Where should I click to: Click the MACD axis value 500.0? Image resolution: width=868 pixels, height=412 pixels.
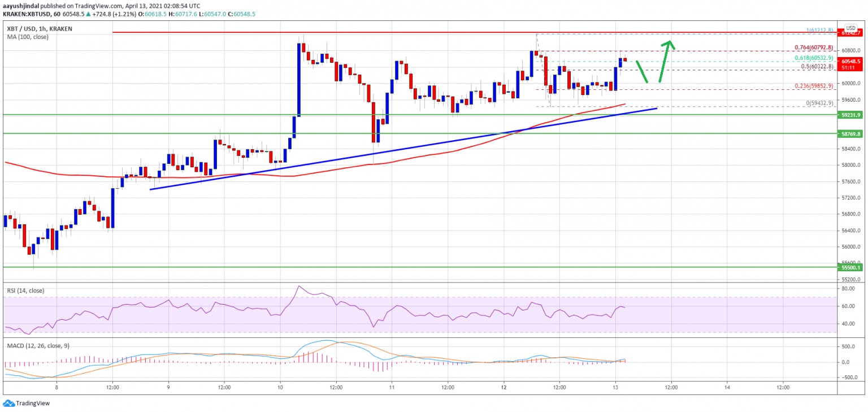coord(849,347)
